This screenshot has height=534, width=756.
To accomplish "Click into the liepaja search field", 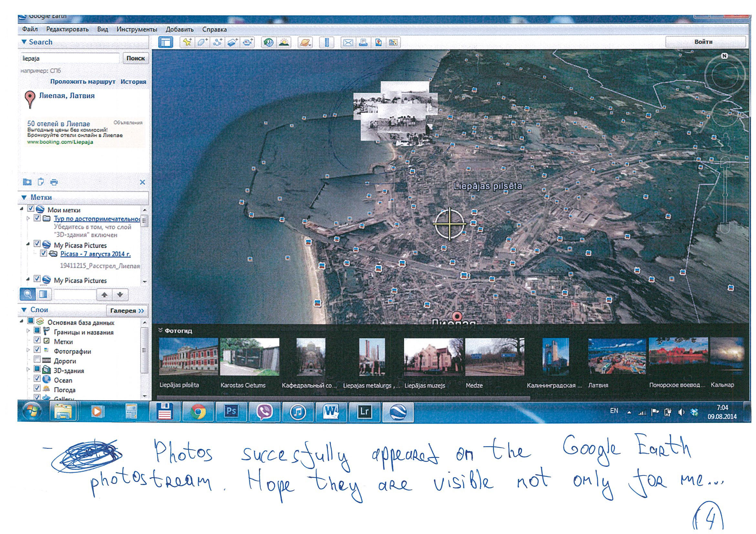I will (70, 58).
